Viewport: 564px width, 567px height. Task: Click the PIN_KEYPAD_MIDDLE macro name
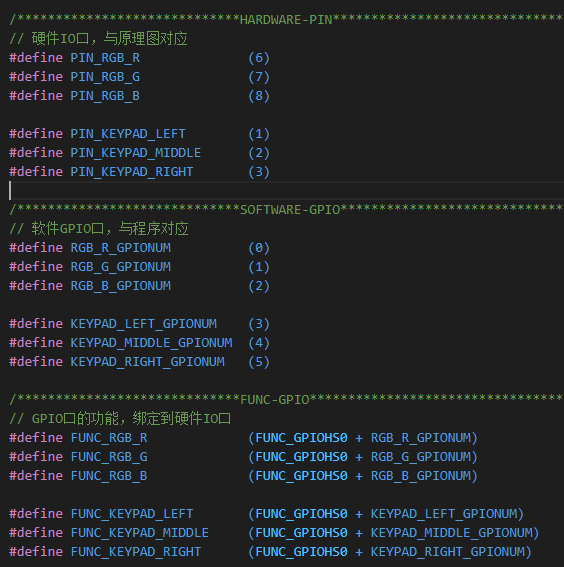[136, 153]
